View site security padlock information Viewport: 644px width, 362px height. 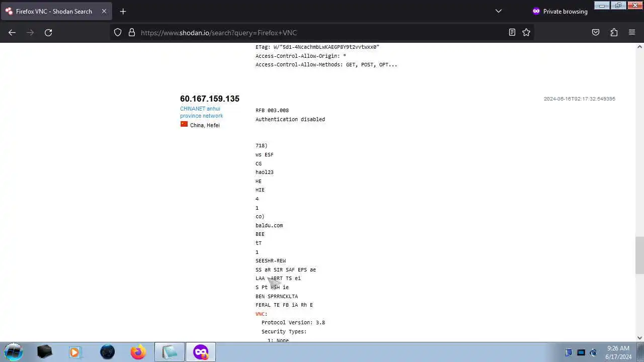tap(132, 32)
